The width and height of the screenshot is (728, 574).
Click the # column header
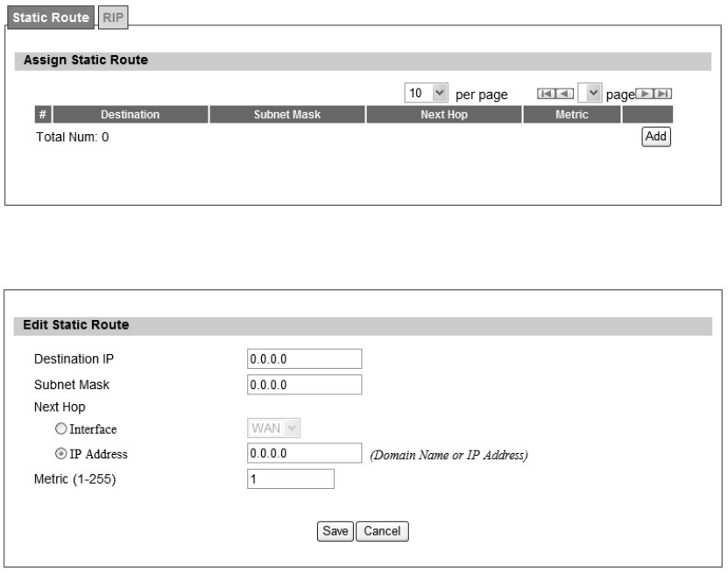[x=43, y=115]
